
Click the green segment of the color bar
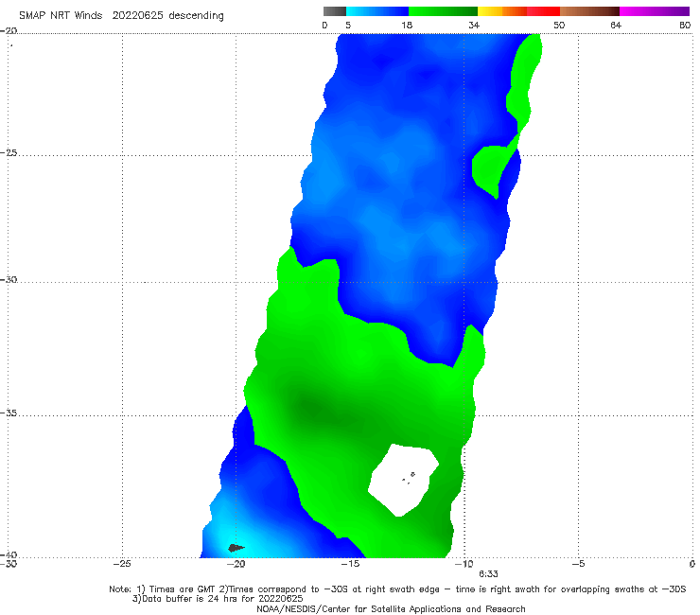point(443,11)
